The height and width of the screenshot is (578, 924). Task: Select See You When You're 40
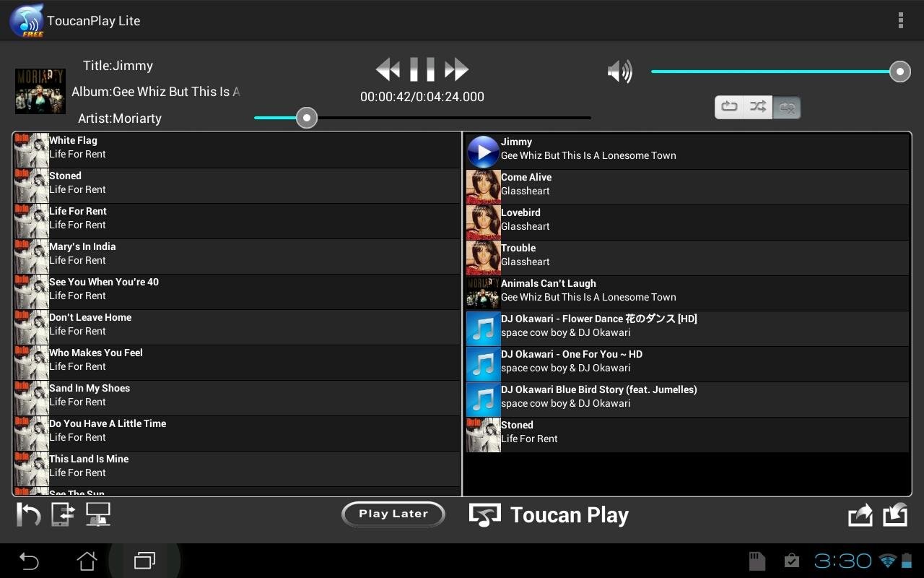[x=237, y=292]
